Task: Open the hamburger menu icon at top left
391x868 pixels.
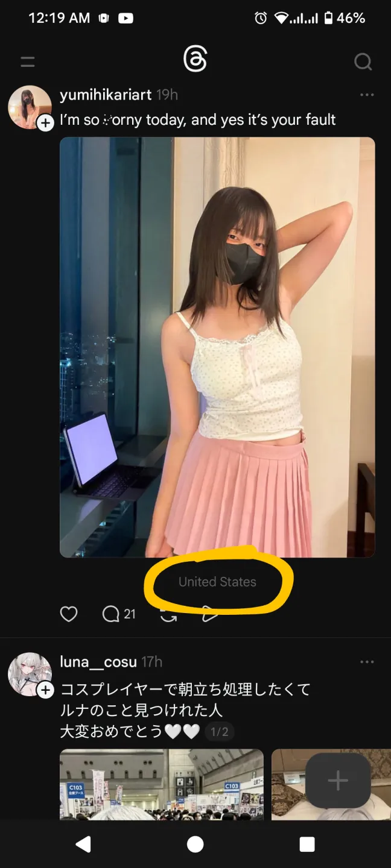Action: [x=27, y=61]
